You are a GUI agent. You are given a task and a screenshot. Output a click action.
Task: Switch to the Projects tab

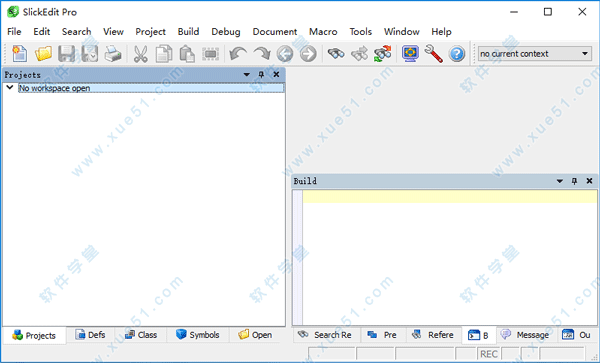click(x=34, y=335)
